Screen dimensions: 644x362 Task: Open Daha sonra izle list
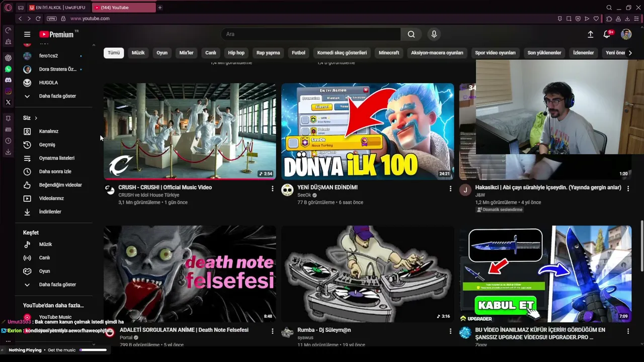point(55,171)
